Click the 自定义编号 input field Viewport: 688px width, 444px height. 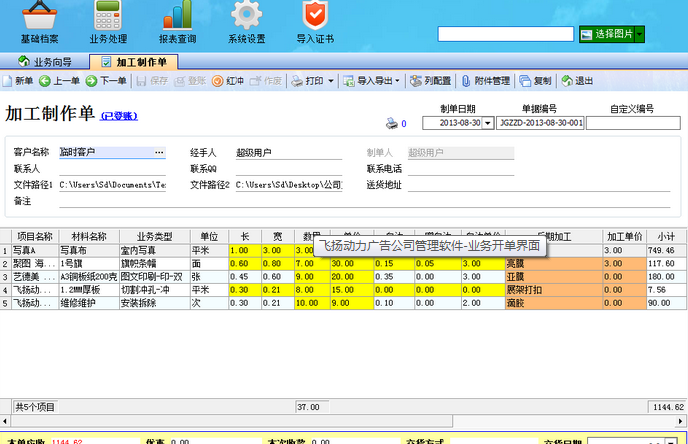631,124
